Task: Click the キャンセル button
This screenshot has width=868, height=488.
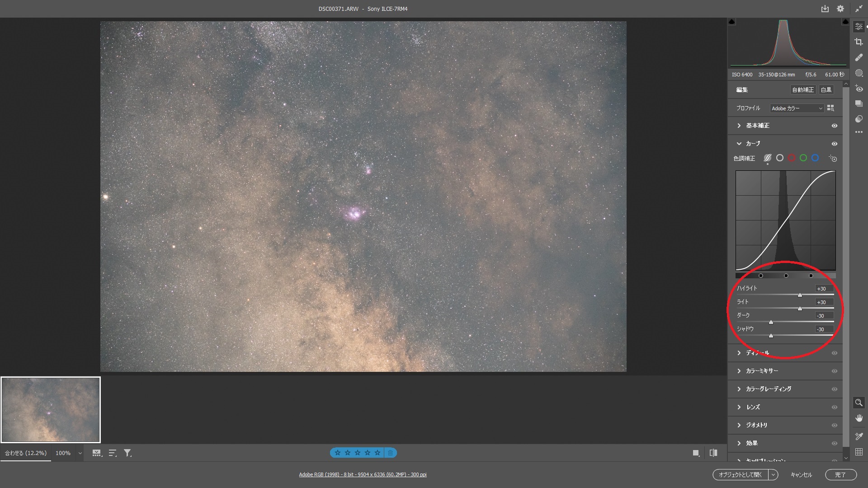Action: point(801,474)
